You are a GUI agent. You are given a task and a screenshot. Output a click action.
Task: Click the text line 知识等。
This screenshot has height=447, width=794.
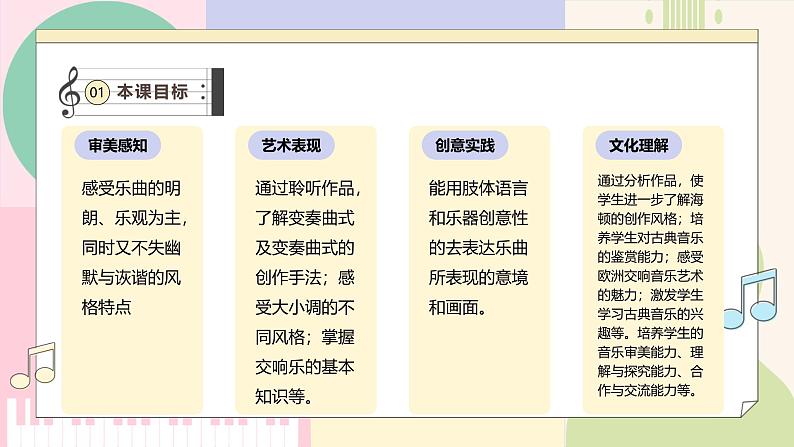pos(284,396)
